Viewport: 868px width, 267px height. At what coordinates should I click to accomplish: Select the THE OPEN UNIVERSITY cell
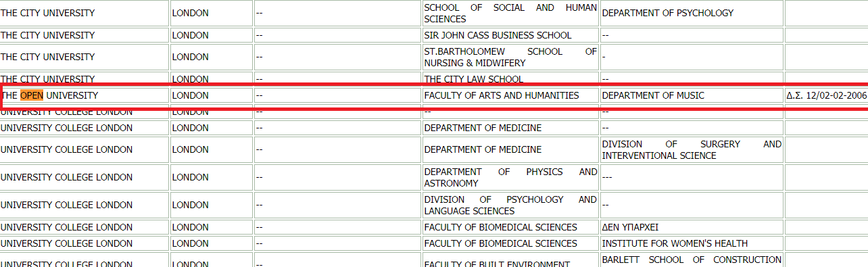pos(84,95)
